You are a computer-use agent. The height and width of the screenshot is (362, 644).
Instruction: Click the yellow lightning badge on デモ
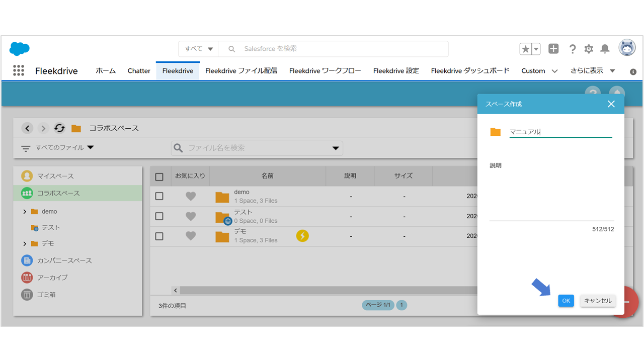tap(302, 235)
